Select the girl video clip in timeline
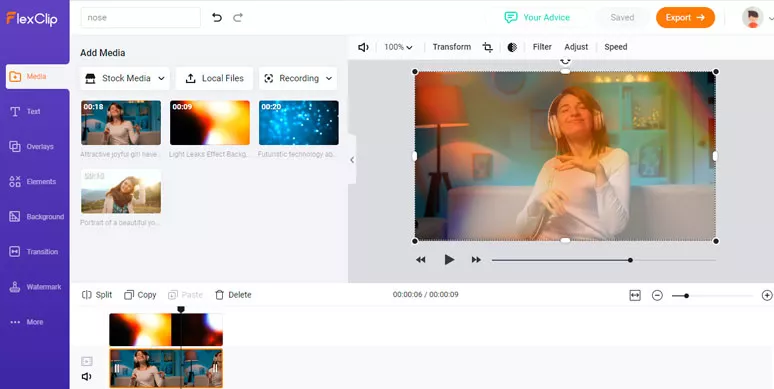 (x=166, y=368)
